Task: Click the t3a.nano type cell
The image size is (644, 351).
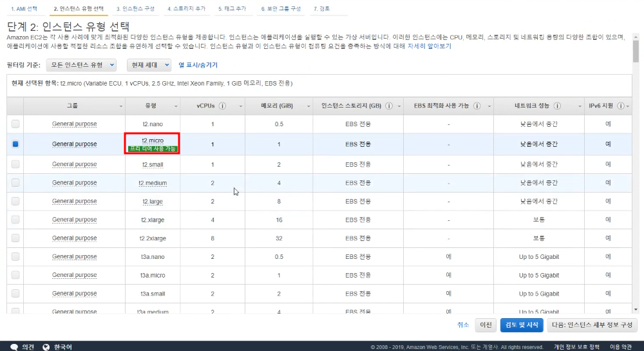Action: [153, 256]
